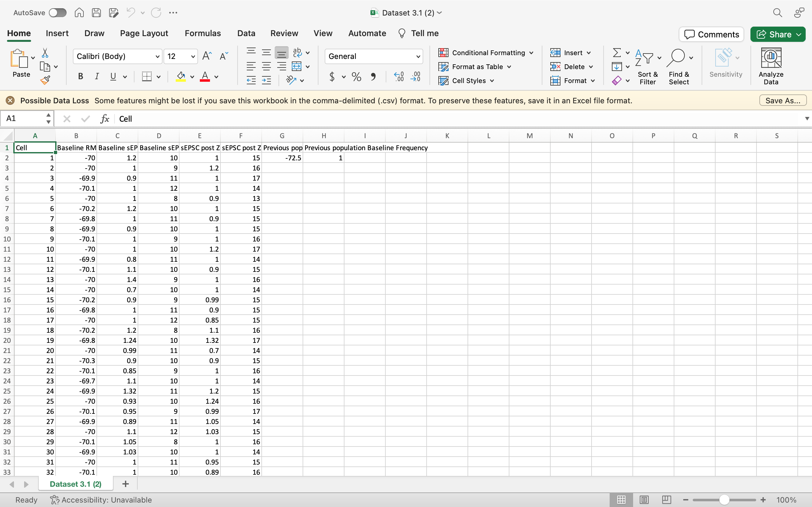Toggle the AutoSave switch
This screenshot has height=507, width=812.
coord(57,13)
